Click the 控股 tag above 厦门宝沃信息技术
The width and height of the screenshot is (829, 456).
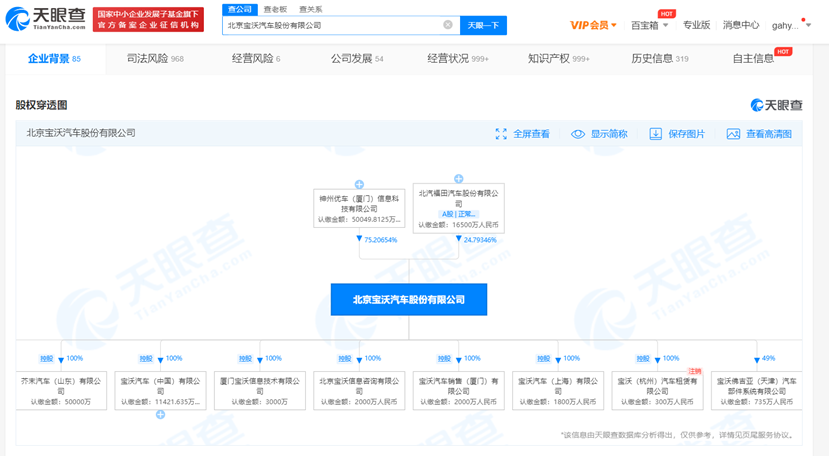[x=245, y=358]
